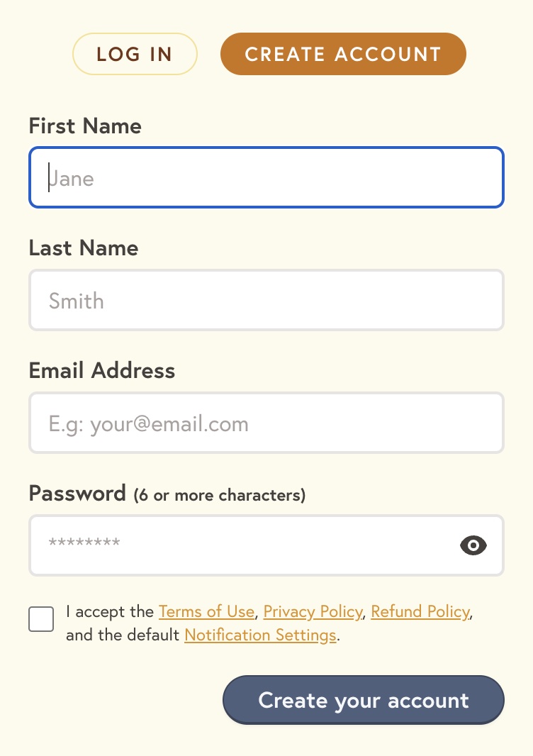This screenshot has height=756, width=533.
Task: Toggle password visibility with the eye icon
Action: (x=473, y=545)
